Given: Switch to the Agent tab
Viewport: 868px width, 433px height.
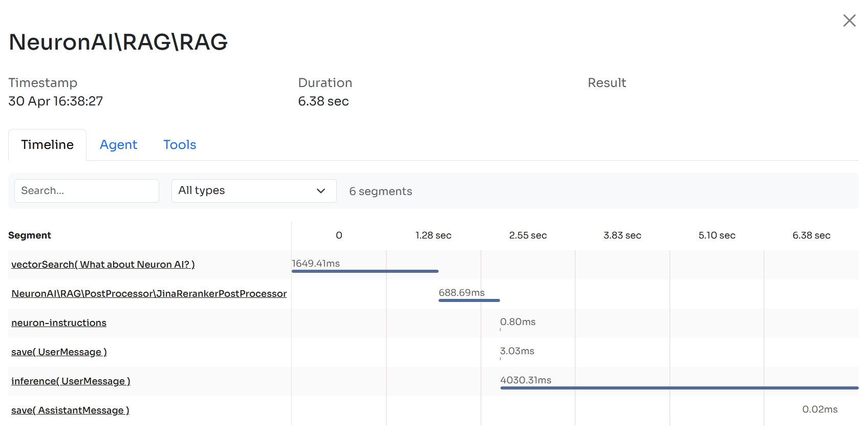Looking at the screenshot, I should click(x=118, y=145).
